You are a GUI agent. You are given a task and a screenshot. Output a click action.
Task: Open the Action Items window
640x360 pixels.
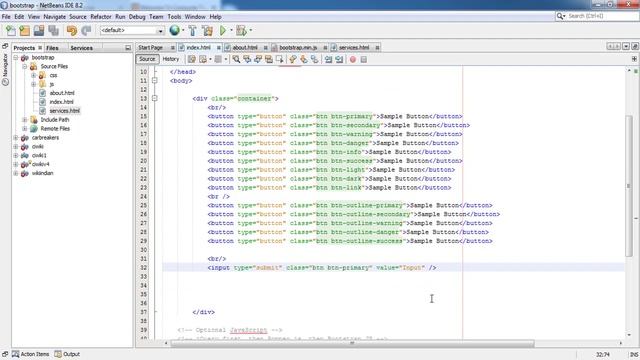point(30,354)
